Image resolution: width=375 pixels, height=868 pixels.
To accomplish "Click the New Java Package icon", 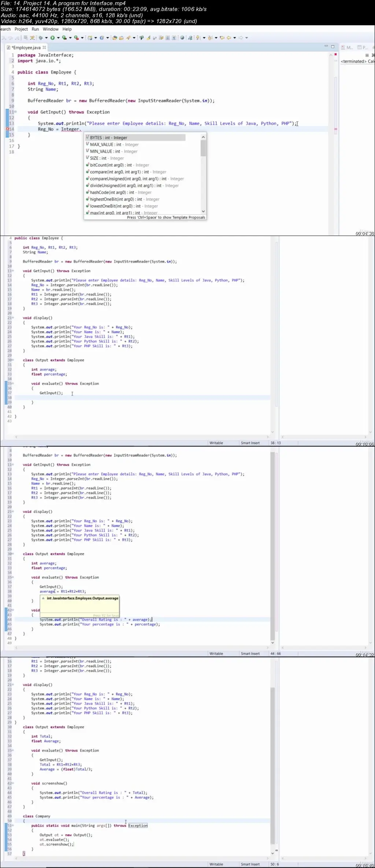I will [90, 37].
